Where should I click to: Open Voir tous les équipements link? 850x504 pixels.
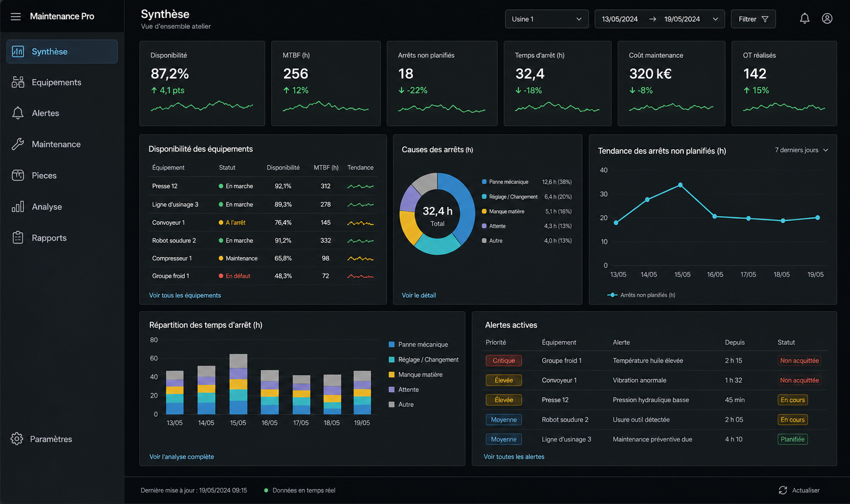185,295
